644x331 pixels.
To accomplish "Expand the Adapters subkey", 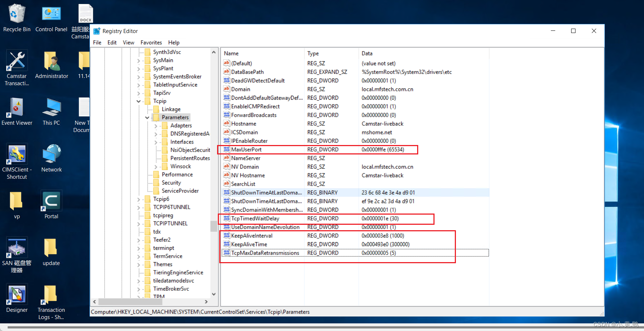I will [156, 126].
